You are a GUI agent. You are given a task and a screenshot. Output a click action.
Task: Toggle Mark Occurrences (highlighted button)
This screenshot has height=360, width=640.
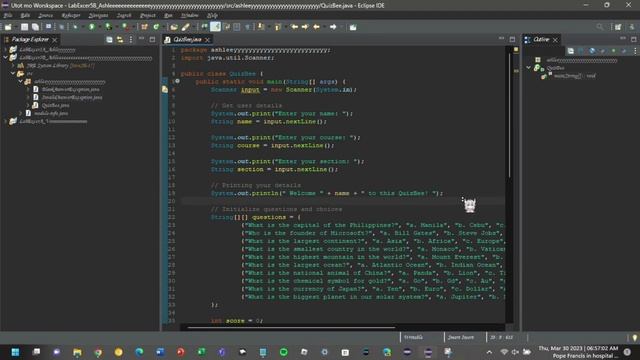tap(216, 27)
